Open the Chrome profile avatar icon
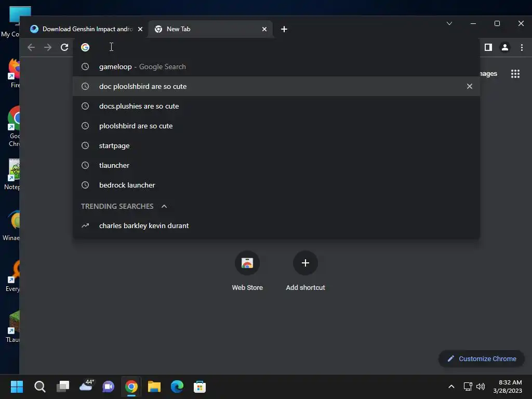Image resolution: width=532 pixels, height=399 pixels. [x=505, y=47]
